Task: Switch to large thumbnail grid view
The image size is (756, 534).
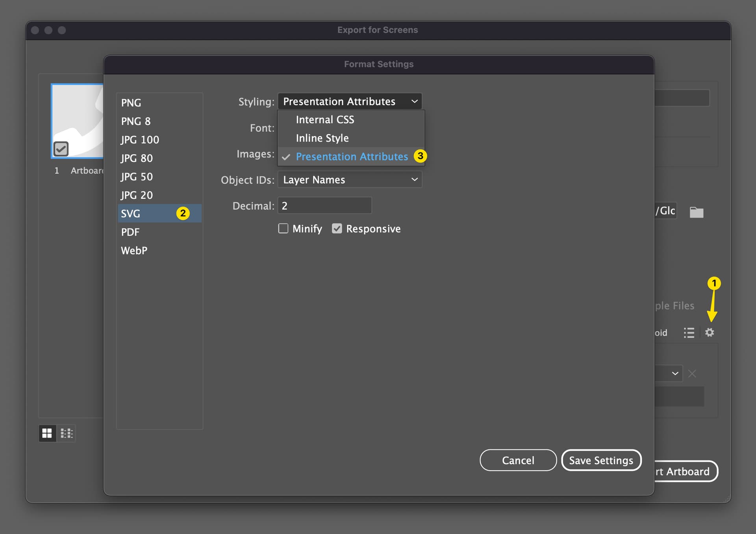Action: point(47,433)
